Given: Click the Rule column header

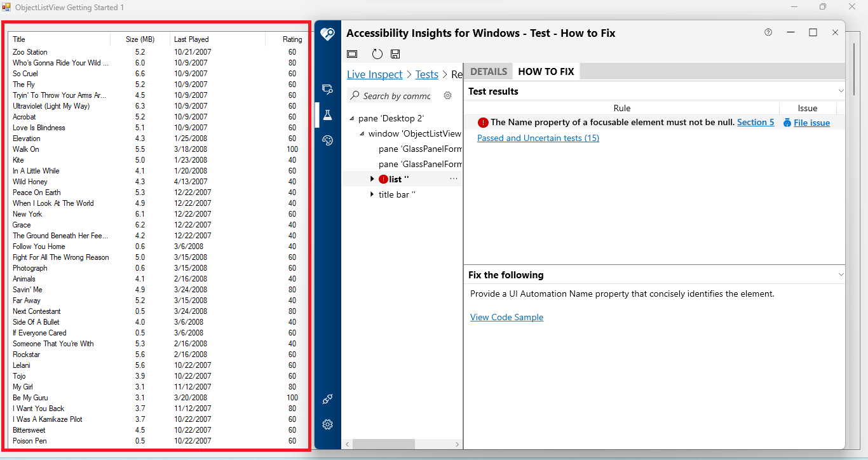Looking at the screenshot, I should click(622, 108).
